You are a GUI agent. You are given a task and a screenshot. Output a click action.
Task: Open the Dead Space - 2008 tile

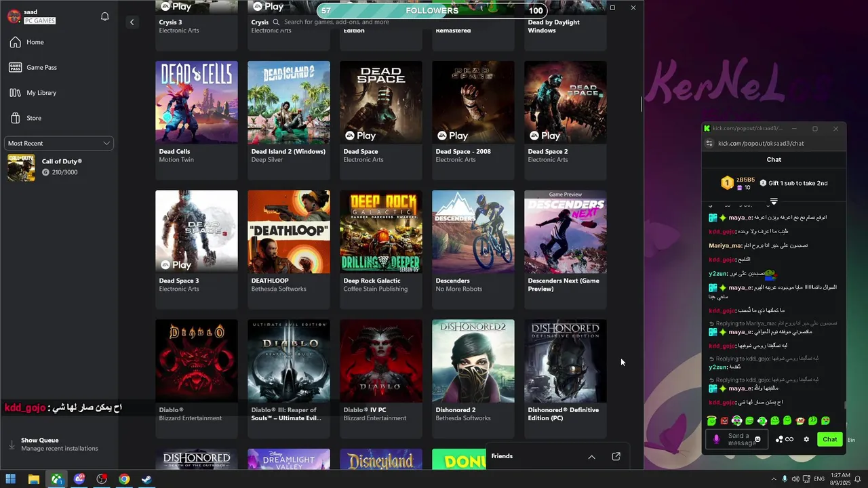[473, 120]
